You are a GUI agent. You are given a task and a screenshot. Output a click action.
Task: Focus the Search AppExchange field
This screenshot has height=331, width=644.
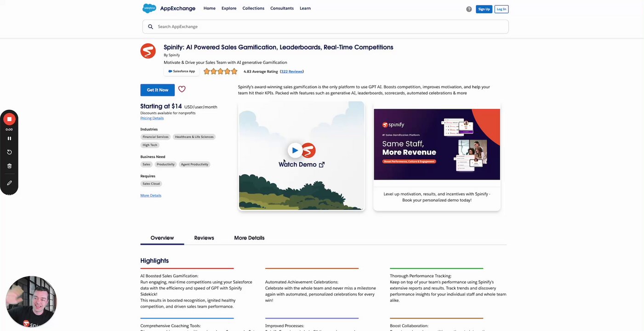click(x=325, y=27)
